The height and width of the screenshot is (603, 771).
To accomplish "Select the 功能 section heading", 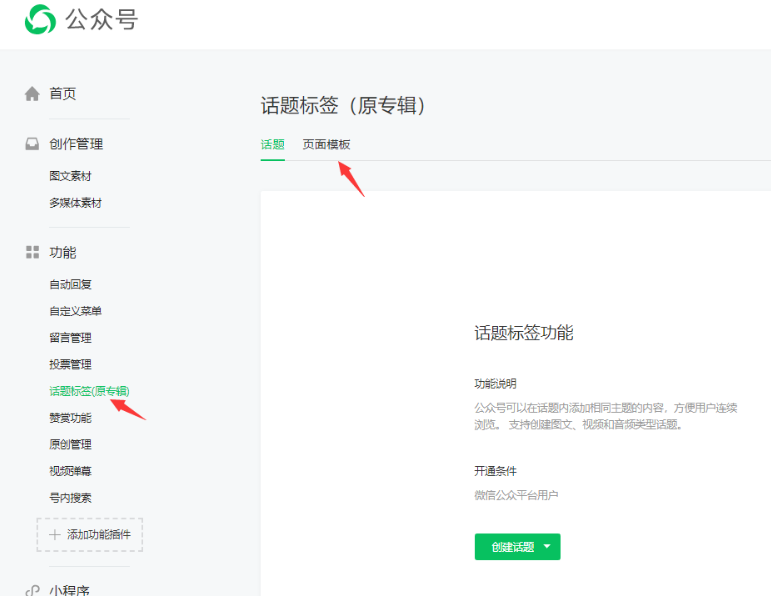I will click(62, 252).
